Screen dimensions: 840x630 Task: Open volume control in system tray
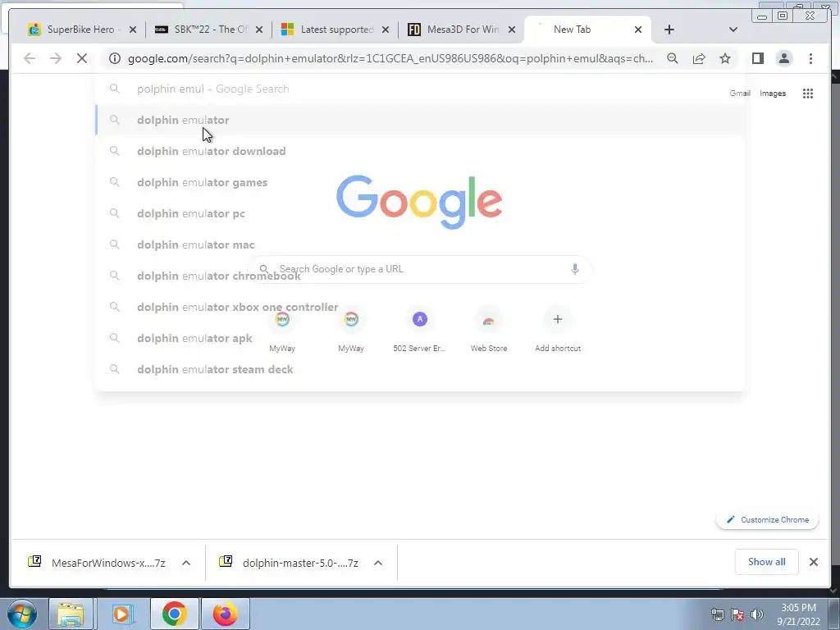[757, 614]
